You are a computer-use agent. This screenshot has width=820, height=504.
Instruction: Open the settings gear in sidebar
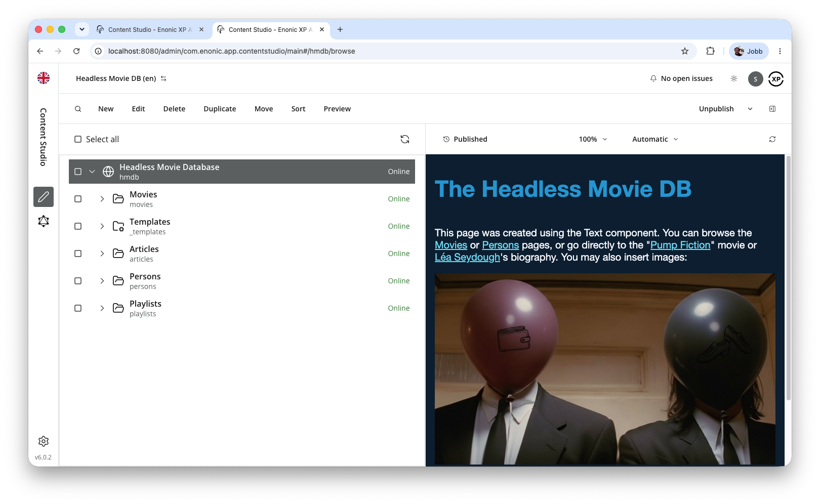click(44, 441)
